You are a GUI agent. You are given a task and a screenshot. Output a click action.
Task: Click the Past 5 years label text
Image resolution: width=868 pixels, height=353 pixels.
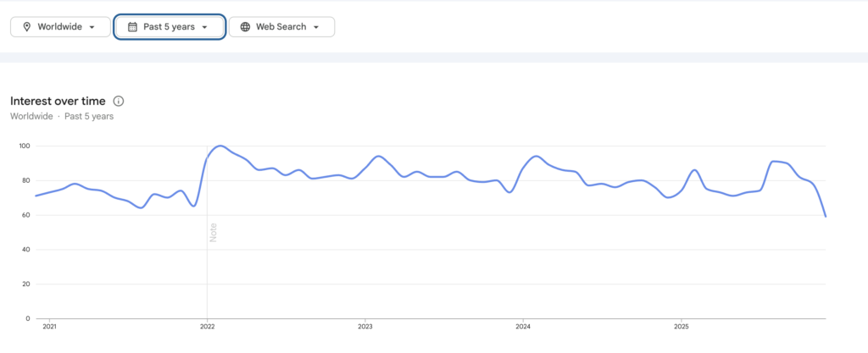tap(169, 27)
